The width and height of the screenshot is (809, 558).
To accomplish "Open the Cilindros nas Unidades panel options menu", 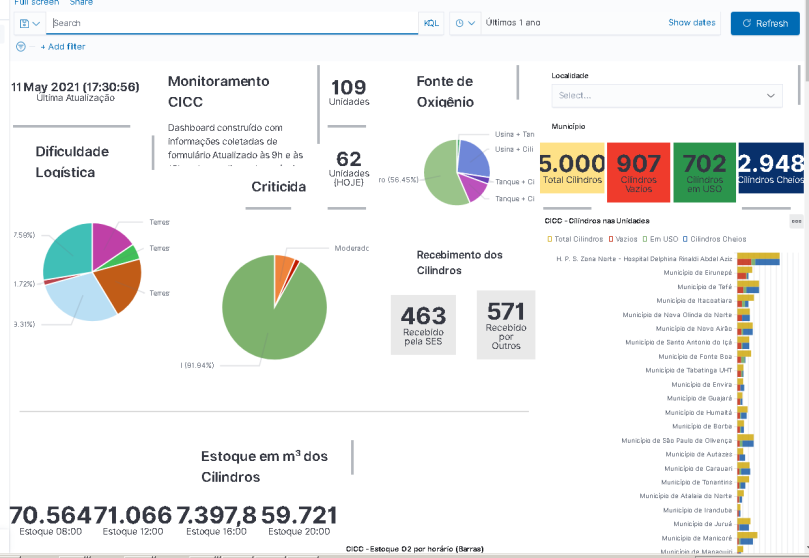I will (796, 221).
